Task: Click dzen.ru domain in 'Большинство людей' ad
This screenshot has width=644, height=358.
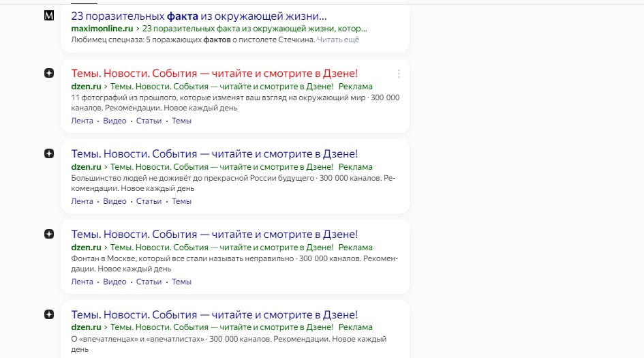Action: pos(86,167)
